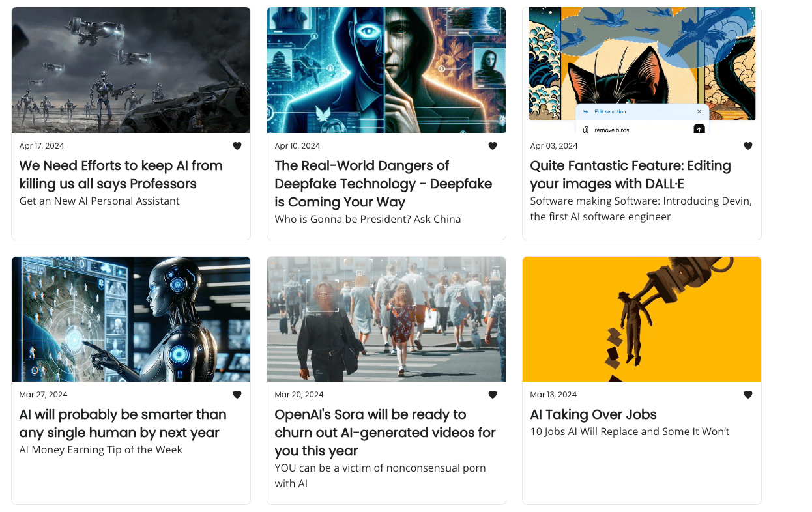The width and height of the screenshot is (812, 512).
Task: Click the 'AI Taking Over Jobs' title
Action: pyautogui.click(x=593, y=415)
